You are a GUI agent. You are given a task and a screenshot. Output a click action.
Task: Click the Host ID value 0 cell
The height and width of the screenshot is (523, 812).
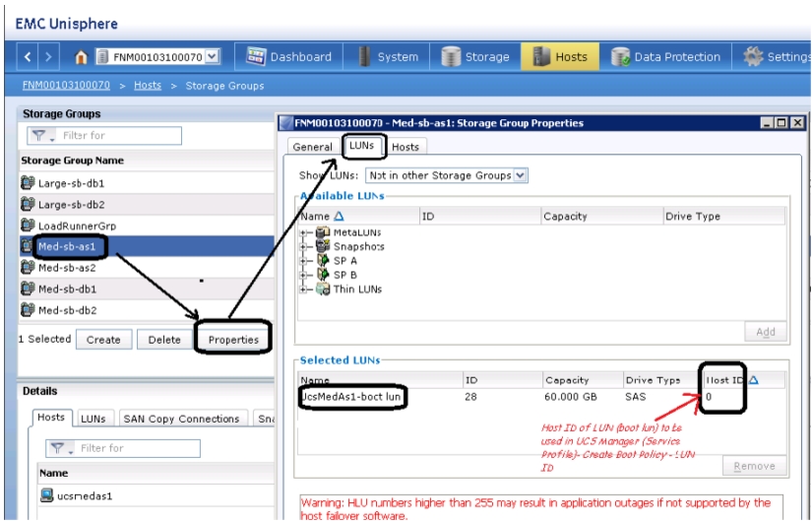click(x=709, y=397)
